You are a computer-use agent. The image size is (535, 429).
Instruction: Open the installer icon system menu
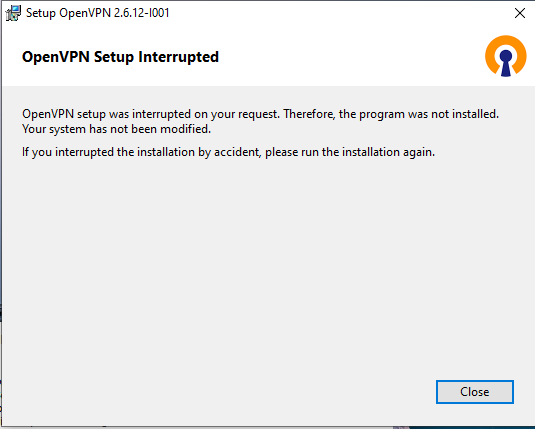pos(13,13)
